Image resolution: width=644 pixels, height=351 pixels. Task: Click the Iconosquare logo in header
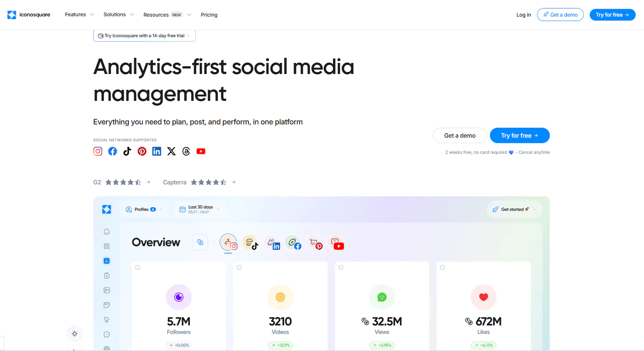[x=29, y=15]
